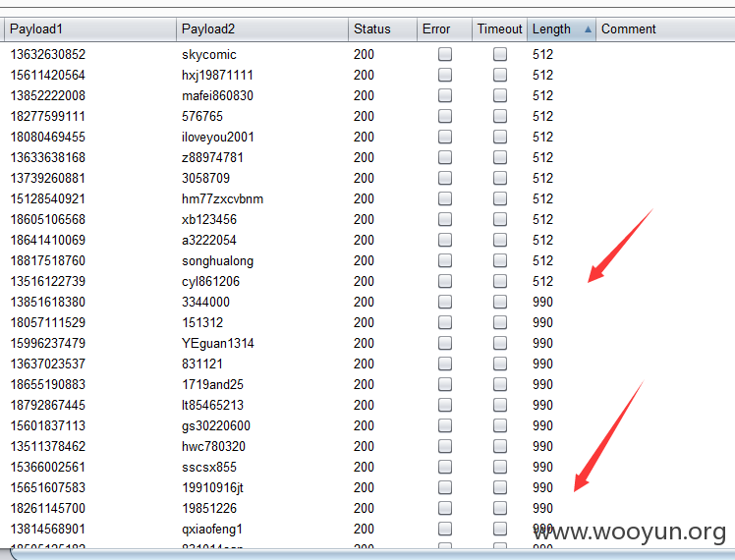Toggle Timeout checkbox in 3344000 row
The height and width of the screenshot is (560, 735).
pyautogui.click(x=500, y=302)
